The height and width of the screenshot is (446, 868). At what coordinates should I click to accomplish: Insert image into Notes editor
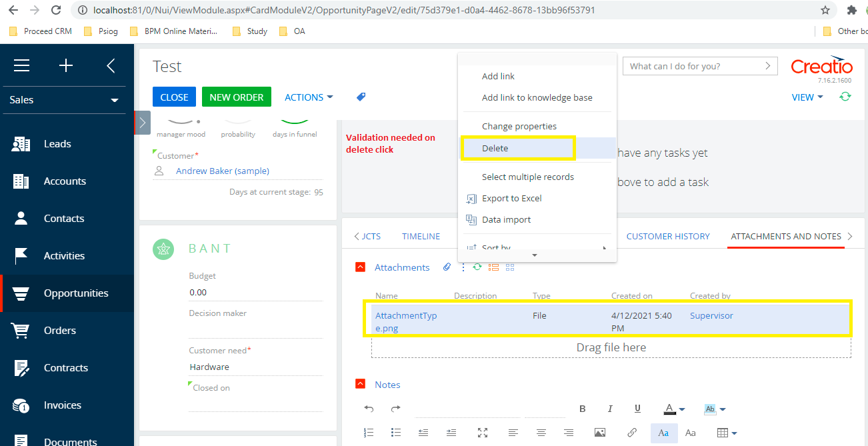(600, 433)
